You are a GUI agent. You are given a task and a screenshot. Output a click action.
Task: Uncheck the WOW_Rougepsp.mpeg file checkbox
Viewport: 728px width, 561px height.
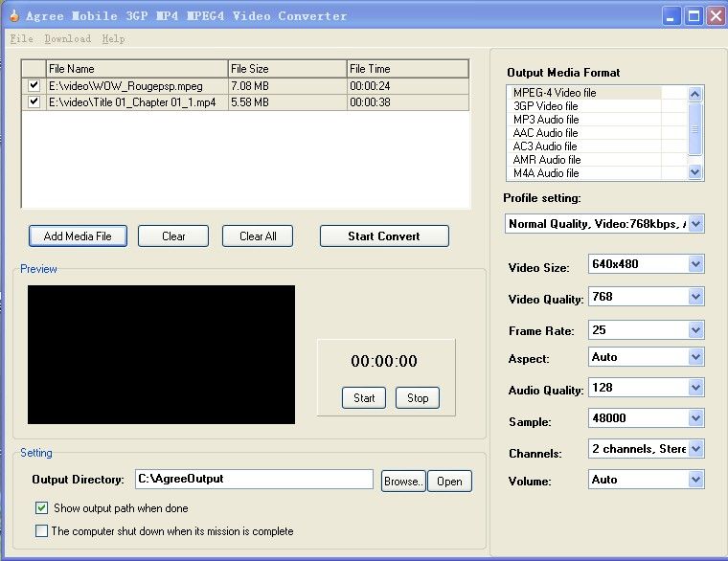[34, 85]
